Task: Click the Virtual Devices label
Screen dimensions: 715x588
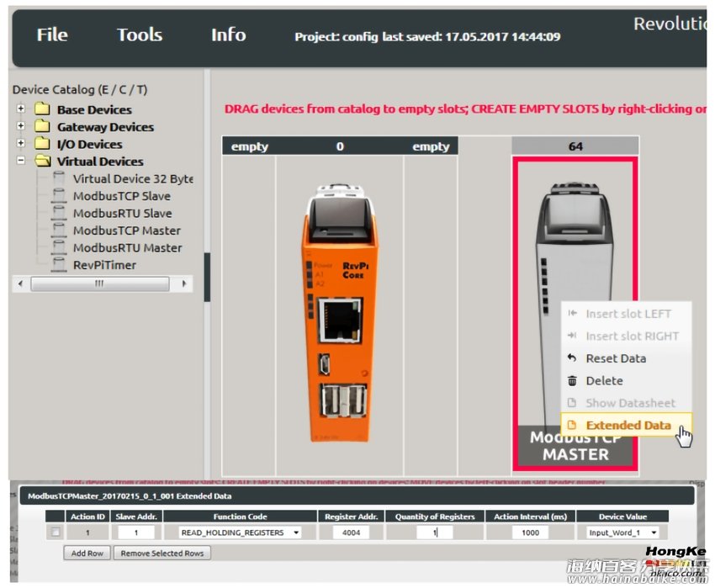Action: pos(100,162)
